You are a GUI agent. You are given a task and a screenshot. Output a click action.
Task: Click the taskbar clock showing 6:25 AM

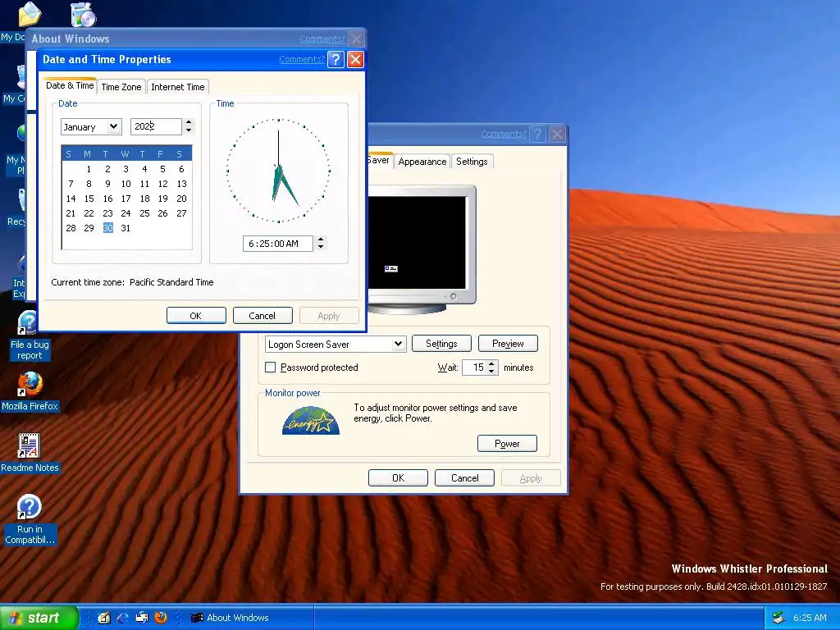pyautogui.click(x=810, y=618)
